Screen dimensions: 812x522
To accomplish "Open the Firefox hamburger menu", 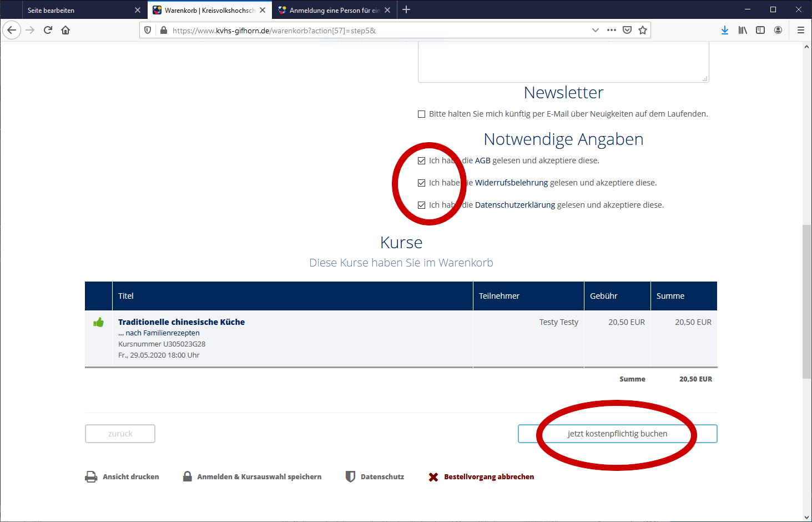I will point(800,30).
